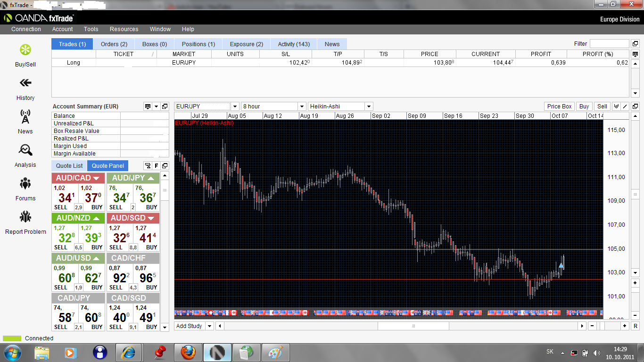This screenshot has height=362, width=644.
Task: Open the Forums icon in sidebar
Action: pos(25,184)
